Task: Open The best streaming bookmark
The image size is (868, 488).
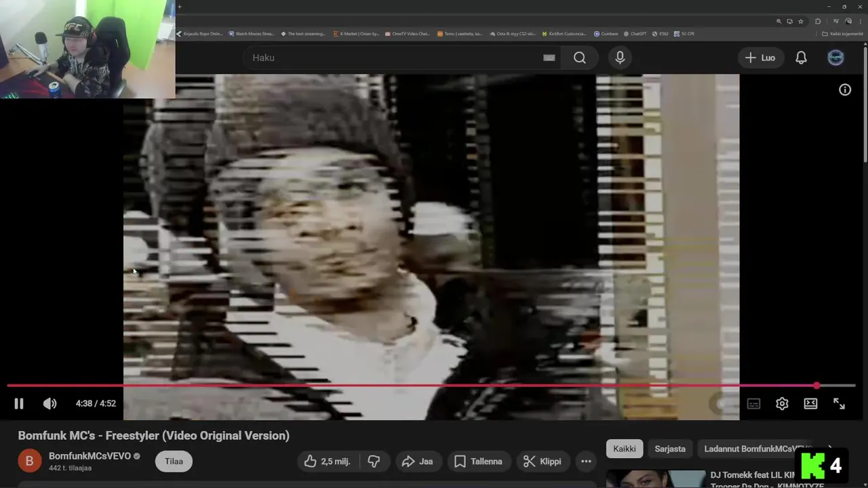Action: tap(303, 33)
